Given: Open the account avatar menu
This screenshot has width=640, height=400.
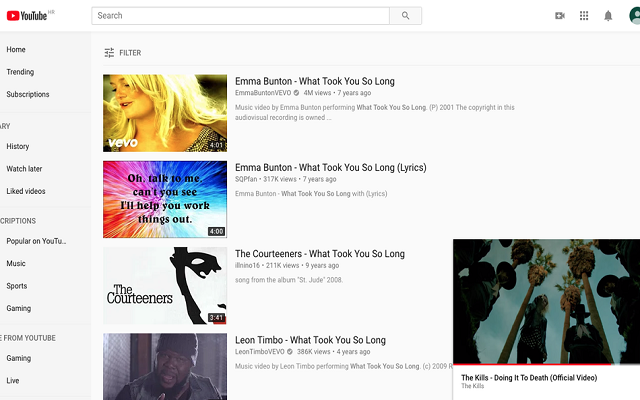Looking at the screenshot, I should [635, 16].
